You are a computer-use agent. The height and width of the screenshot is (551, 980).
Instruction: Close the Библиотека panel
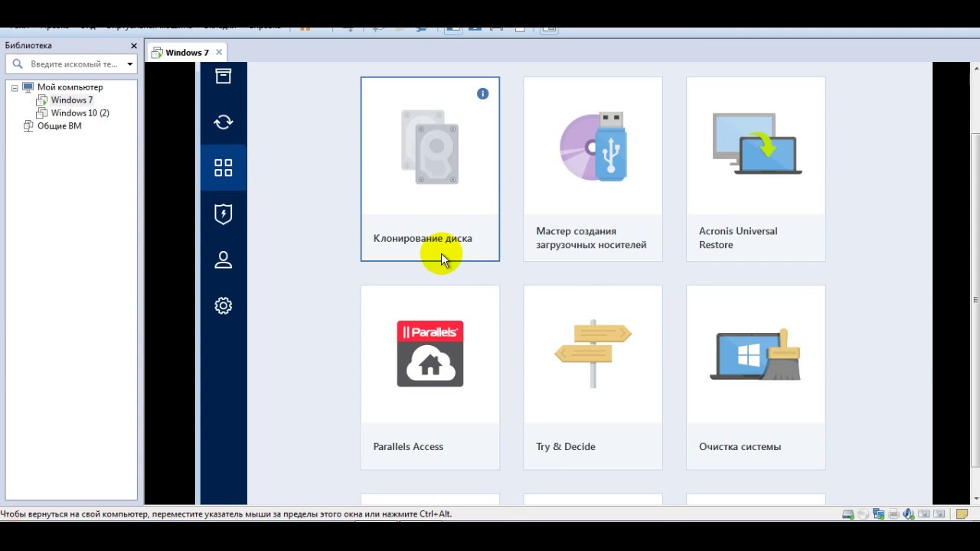coord(134,46)
